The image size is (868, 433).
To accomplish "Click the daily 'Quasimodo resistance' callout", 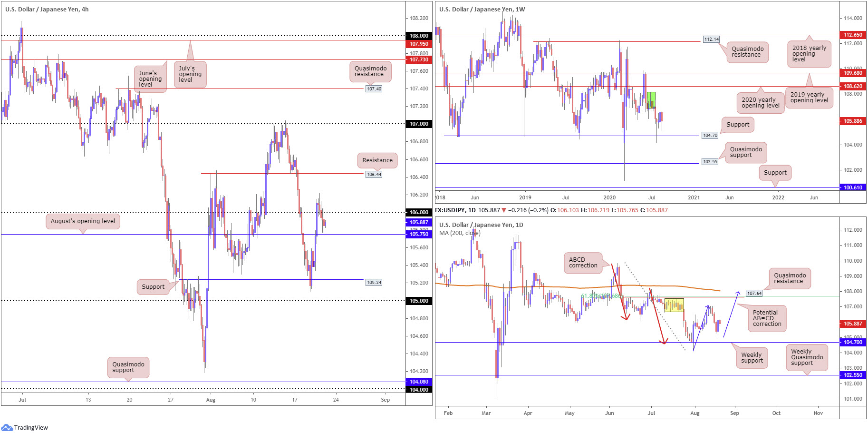I will tap(790, 278).
